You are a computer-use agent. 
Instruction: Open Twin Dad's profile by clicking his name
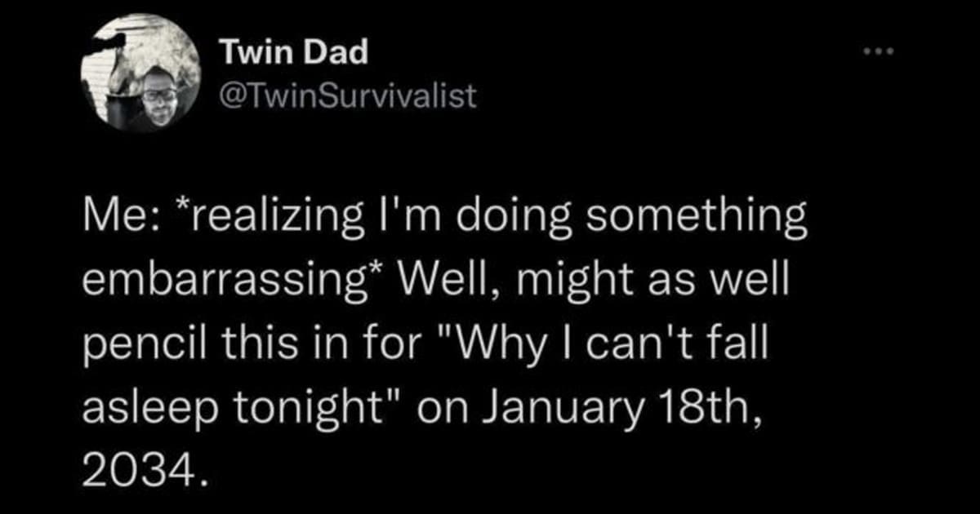(294, 51)
